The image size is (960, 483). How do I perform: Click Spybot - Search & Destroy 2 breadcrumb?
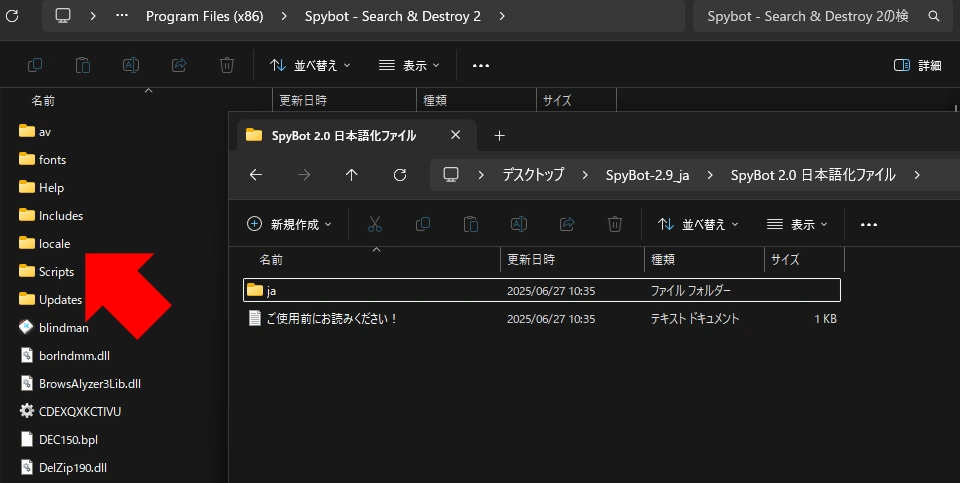pyautogui.click(x=392, y=17)
